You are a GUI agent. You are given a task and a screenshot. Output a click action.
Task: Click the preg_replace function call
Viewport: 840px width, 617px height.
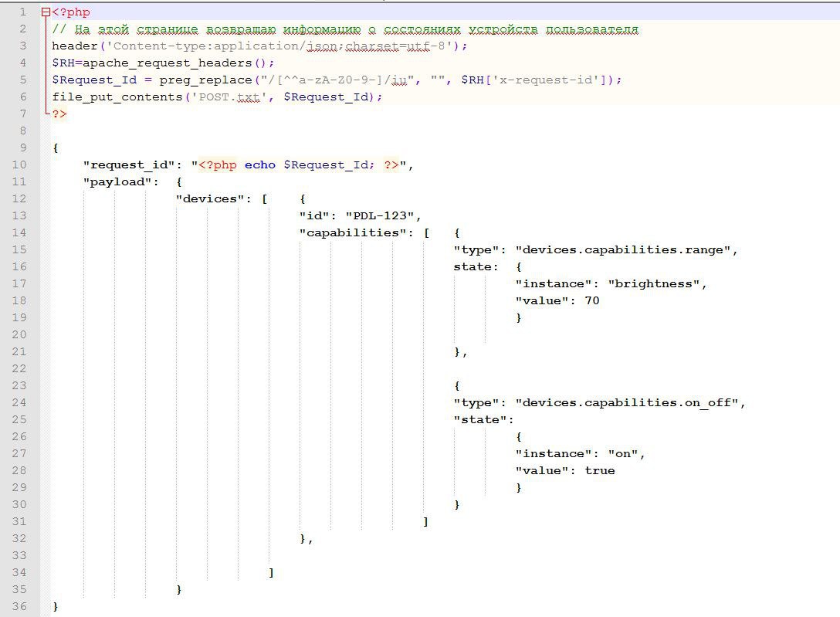[205, 80]
